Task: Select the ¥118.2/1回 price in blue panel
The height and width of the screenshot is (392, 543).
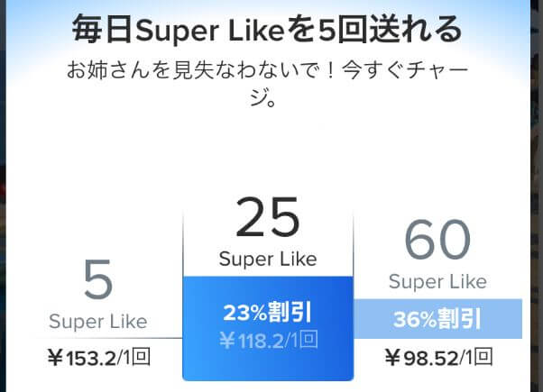Action: [x=267, y=342]
